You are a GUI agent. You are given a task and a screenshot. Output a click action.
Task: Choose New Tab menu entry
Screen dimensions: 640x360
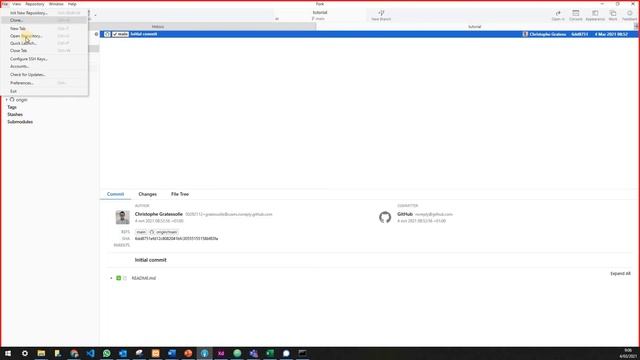pos(44,29)
